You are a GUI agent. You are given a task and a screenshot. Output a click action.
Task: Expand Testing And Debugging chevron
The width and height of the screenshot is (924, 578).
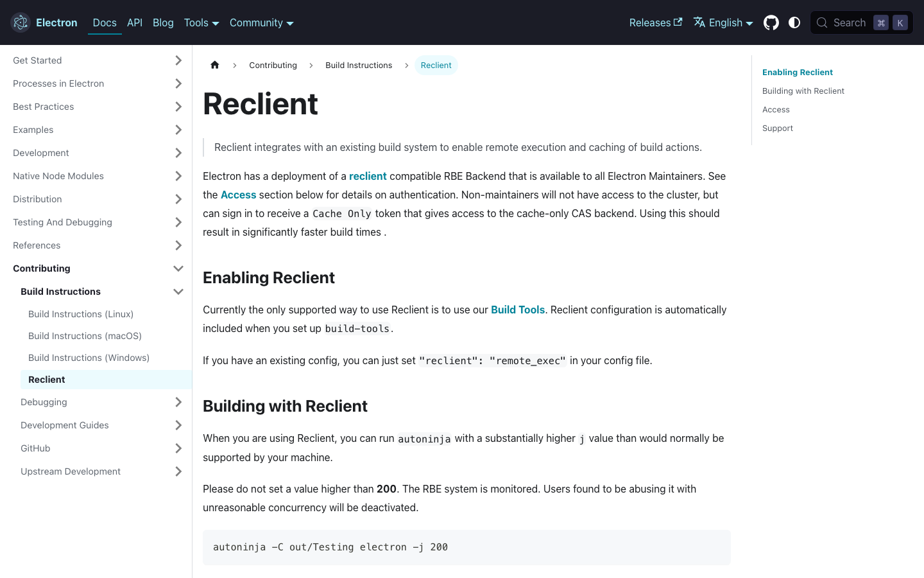pyautogui.click(x=178, y=222)
